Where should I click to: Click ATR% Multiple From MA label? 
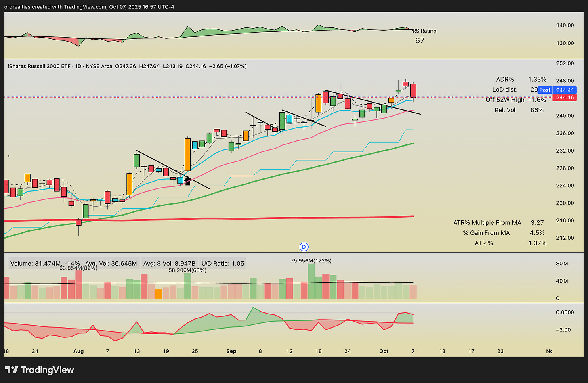click(x=487, y=222)
